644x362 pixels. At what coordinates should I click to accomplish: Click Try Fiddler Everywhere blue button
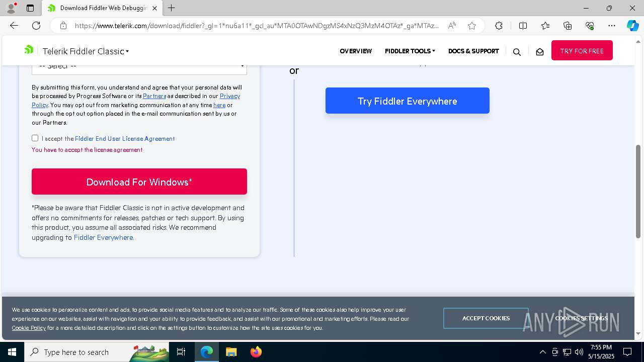(x=408, y=101)
